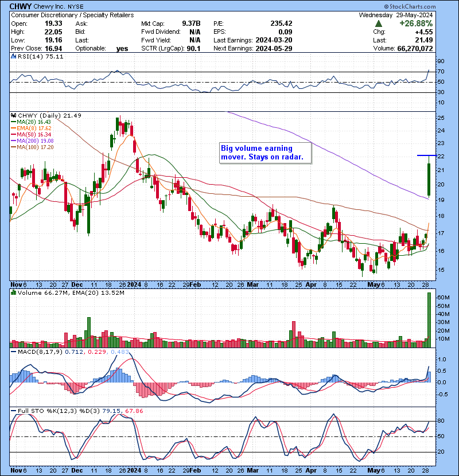Click the 'Mar' label on the bottom date axis
Image resolution: width=459 pixels, height=476 pixels.
click(x=253, y=470)
